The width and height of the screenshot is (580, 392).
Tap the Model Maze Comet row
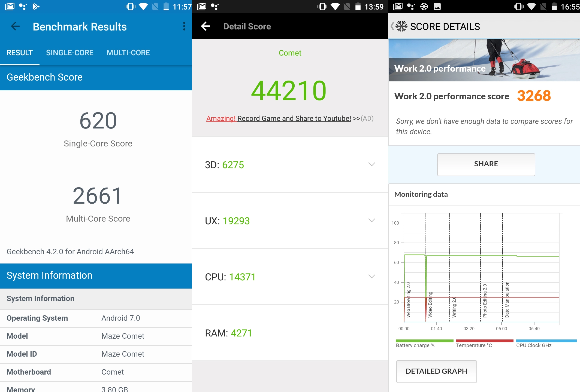click(96, 336)
